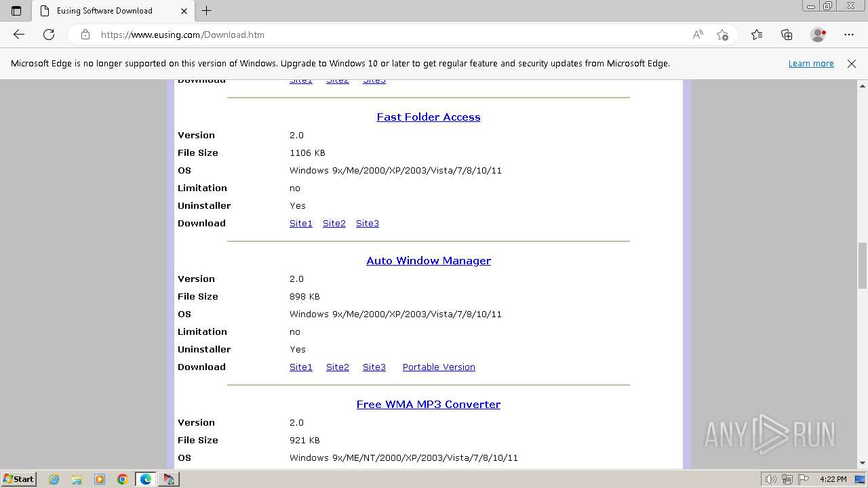Click the Uninstaller label under Auto Window Manager
Viewport: 868px width, 488px height.
point(204,350)
